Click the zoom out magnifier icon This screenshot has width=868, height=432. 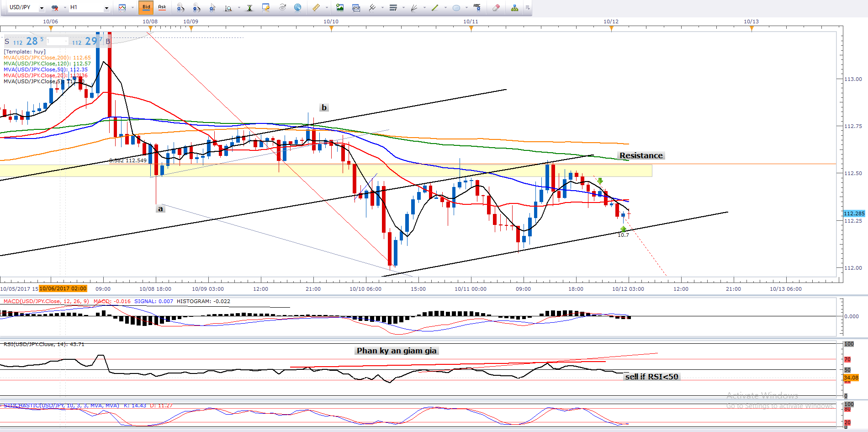click(196, 7)
